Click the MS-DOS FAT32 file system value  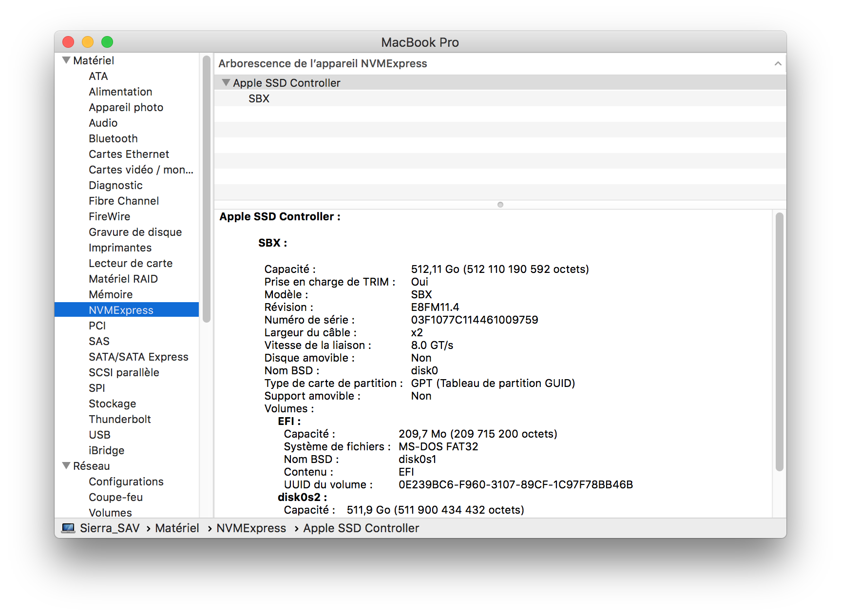click(438, 446)
